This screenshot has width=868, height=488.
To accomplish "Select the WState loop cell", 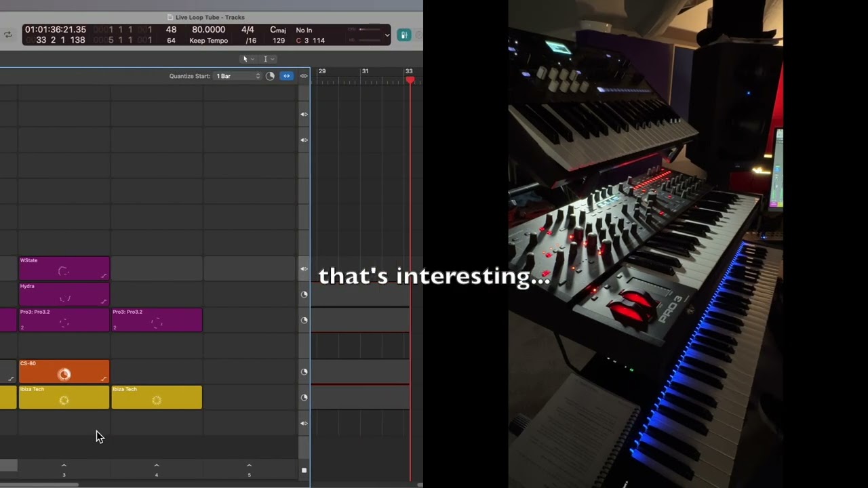I will [64, 268].
